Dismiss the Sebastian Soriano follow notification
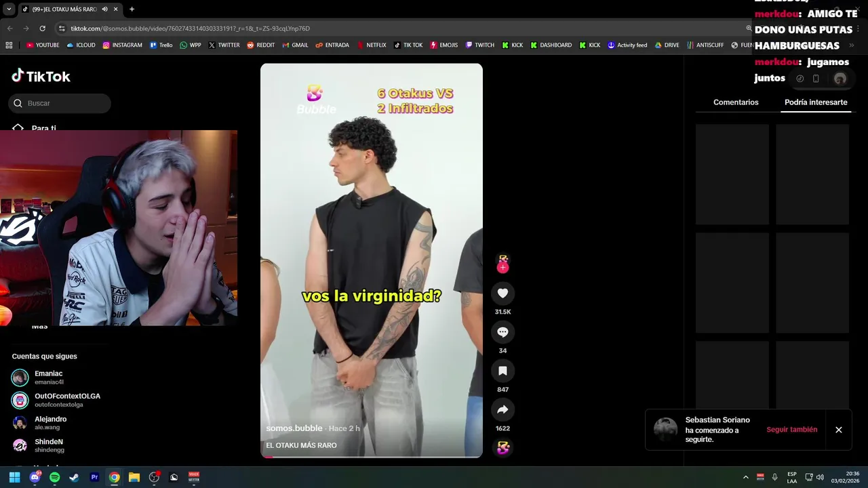868x488 pixels. [838, 430]
